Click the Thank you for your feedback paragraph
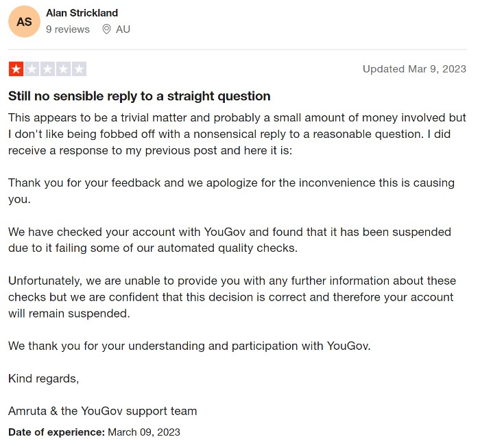 click(232, 191)
